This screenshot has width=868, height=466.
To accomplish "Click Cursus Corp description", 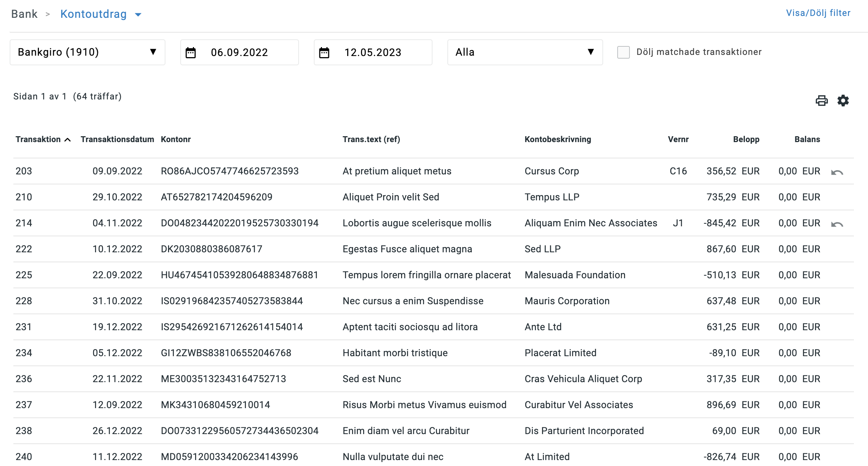I will click(552, 171).
